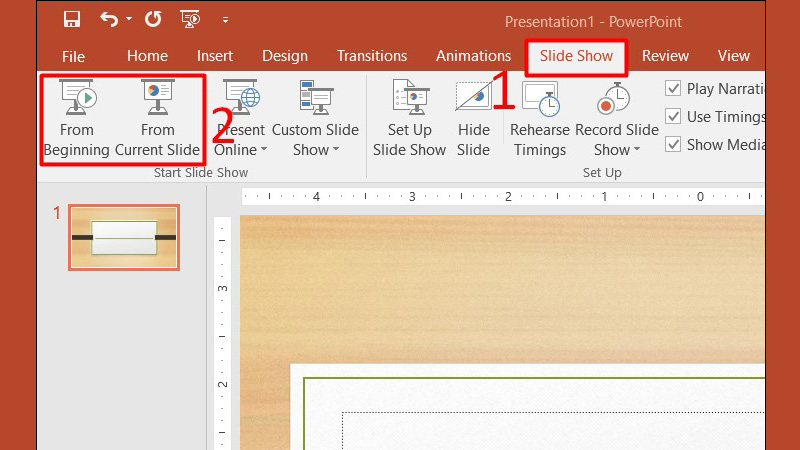Click the Start From Beginning quick access icon
Image resolution: width=800 pixels, height=450 pixels.
coord(190,19)
